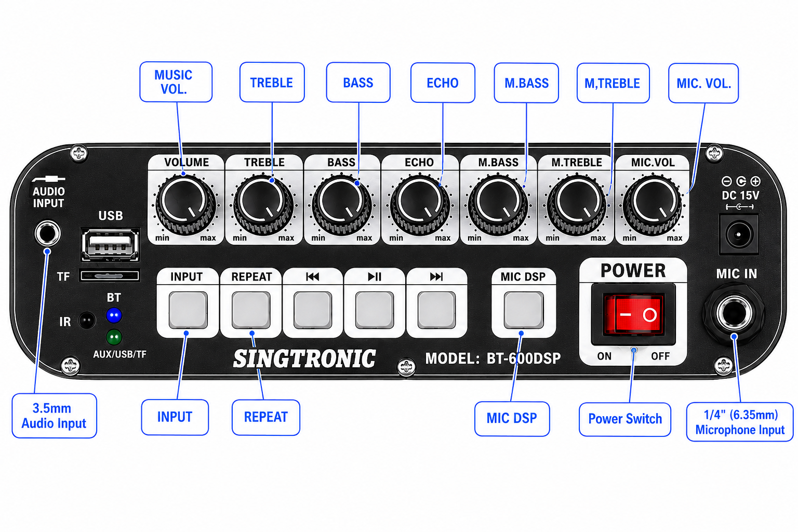Screen dimensions: 798x532
Task: Hit the play/pause button
Action: point(374,310)
